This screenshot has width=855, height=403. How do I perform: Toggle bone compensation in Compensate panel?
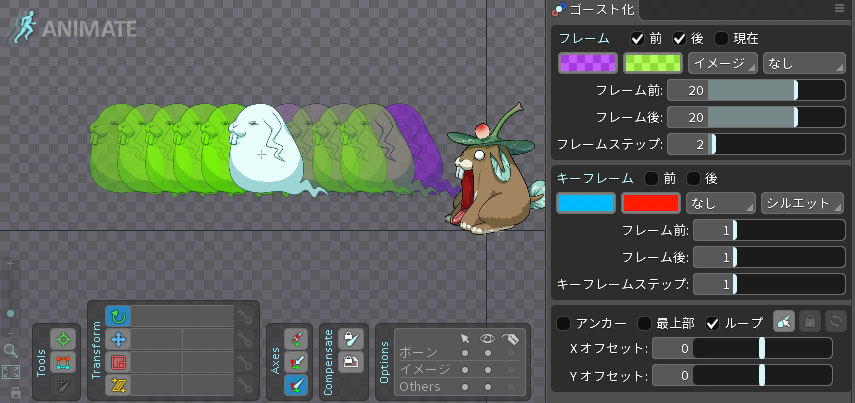[x=351, y=339]
